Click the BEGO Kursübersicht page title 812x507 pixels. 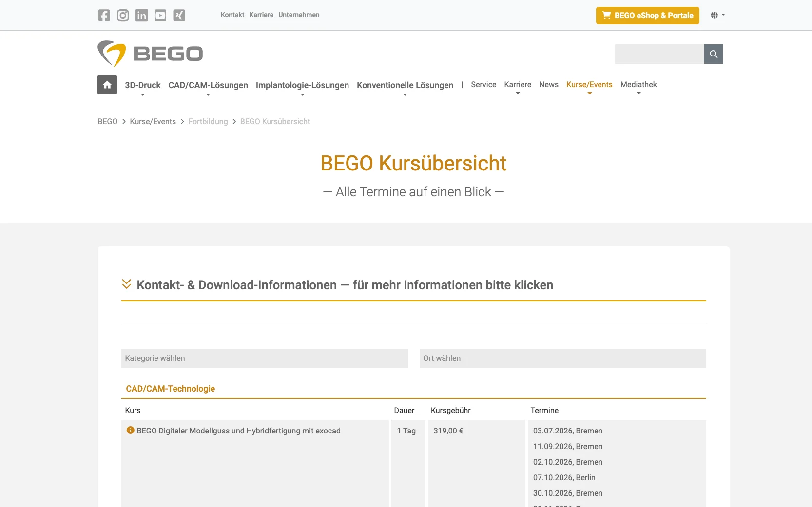pos(414,163)
